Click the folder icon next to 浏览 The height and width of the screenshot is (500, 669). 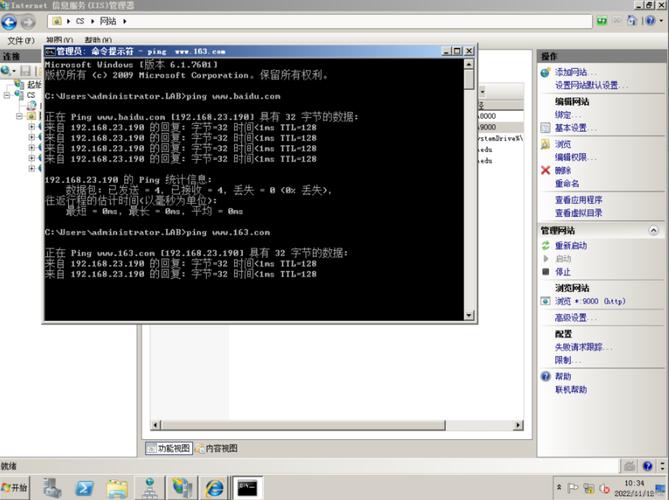545,144
